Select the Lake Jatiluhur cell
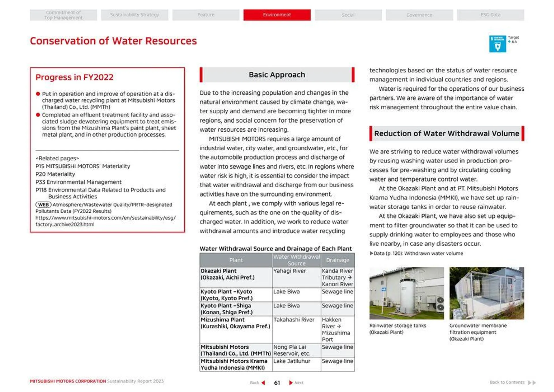Screen dimensions: 554x392 (297, 364)
